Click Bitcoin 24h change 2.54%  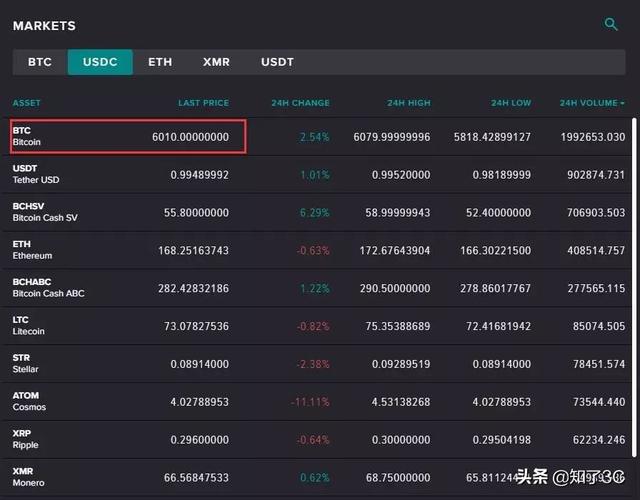tap(314, 137)
